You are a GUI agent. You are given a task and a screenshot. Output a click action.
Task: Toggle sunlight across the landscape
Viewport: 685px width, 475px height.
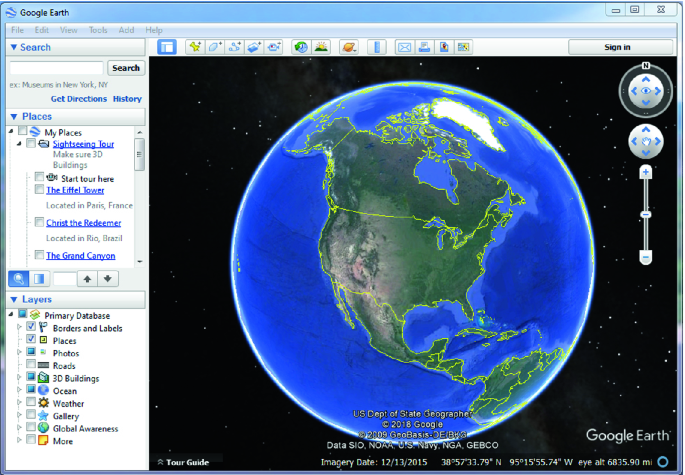321,47
